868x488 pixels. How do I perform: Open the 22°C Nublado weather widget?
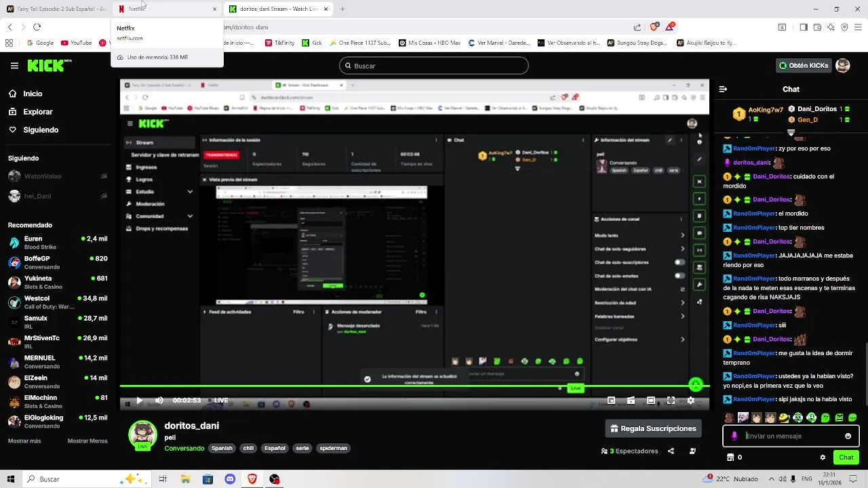click(x=730, y=479)
